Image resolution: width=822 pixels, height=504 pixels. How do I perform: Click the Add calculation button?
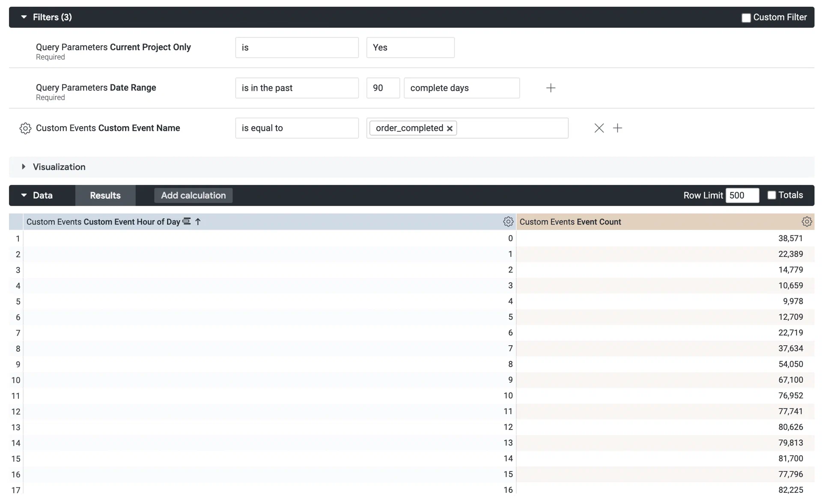point(193,195)
